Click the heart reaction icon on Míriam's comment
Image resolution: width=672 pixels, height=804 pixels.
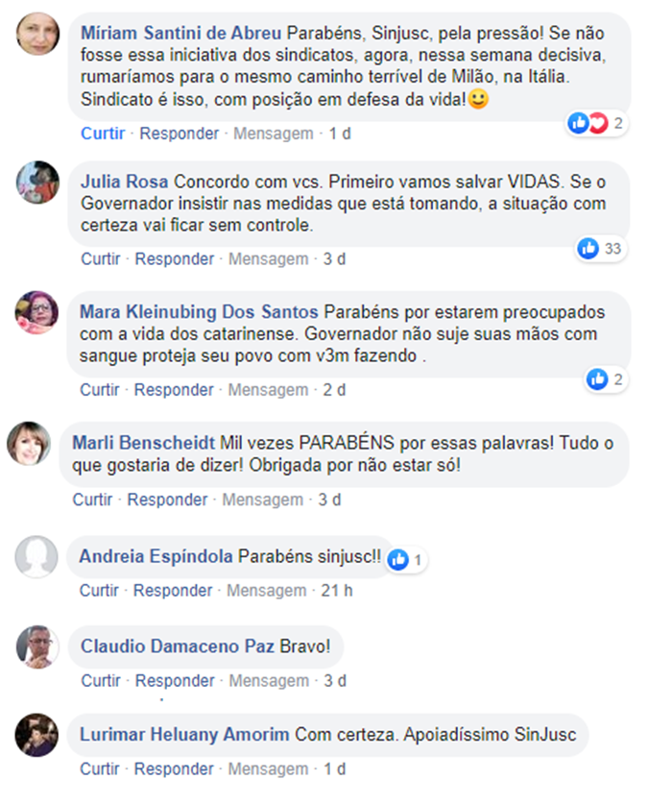pos(598,123)
